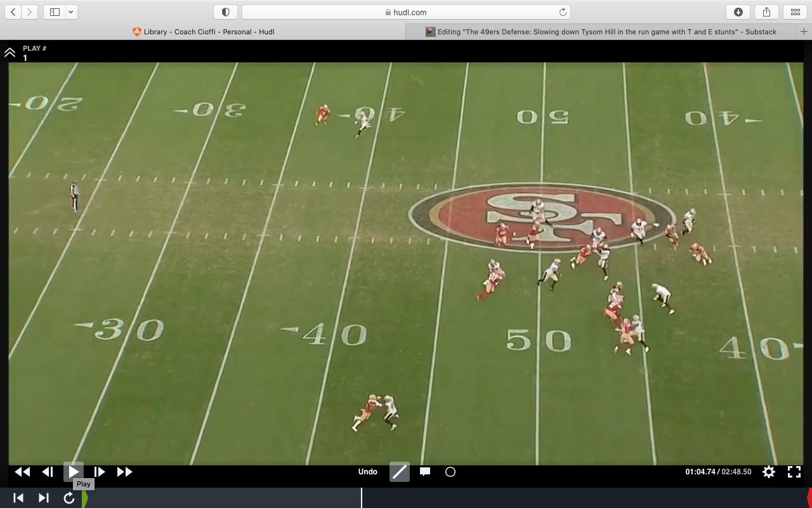The height and width of the screenshot is (508, 812).
Task: Switch to the Substack editing tab
Action: [x=601, y=31]
